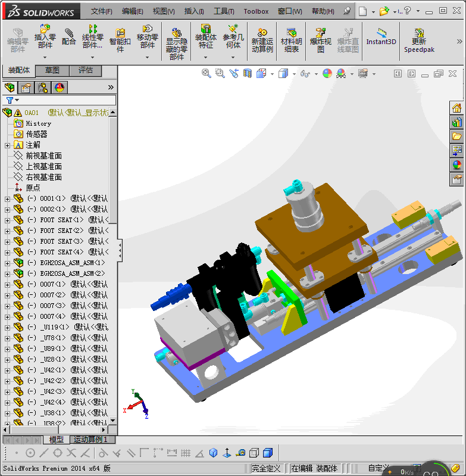466x476 pixels.
Task: Expand the 注解 (Annotations) tree node
Action: 7,145
